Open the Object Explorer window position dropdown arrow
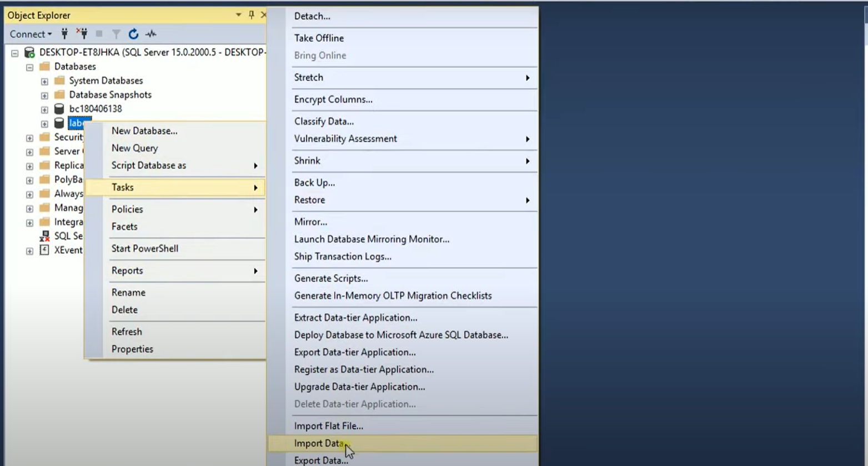868x466 pixels. (x=238, y=15)
